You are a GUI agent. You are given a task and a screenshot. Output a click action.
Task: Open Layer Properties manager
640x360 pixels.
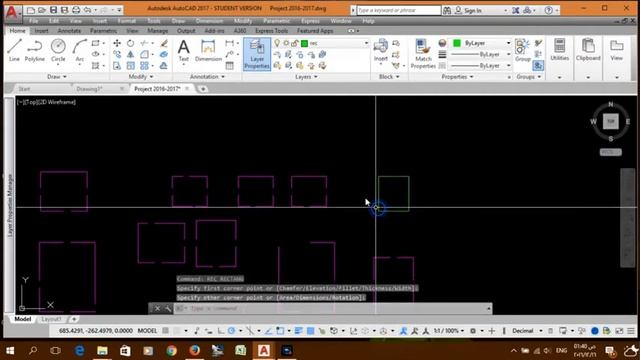(257, 54)
